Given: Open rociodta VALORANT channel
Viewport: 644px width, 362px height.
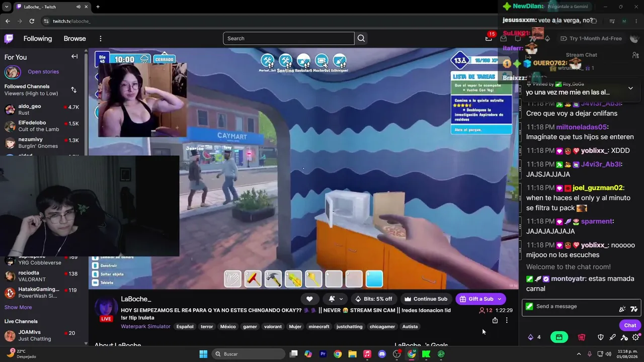Looking at the screenshot, I should (x=42, y=276).
